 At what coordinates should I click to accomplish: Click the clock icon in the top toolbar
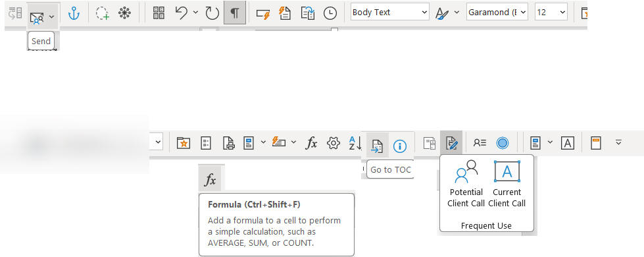(330, 14)
